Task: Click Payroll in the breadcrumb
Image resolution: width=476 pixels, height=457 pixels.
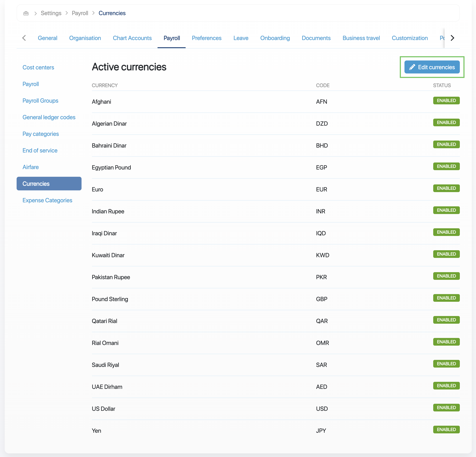Action: (x=80, y=13)
